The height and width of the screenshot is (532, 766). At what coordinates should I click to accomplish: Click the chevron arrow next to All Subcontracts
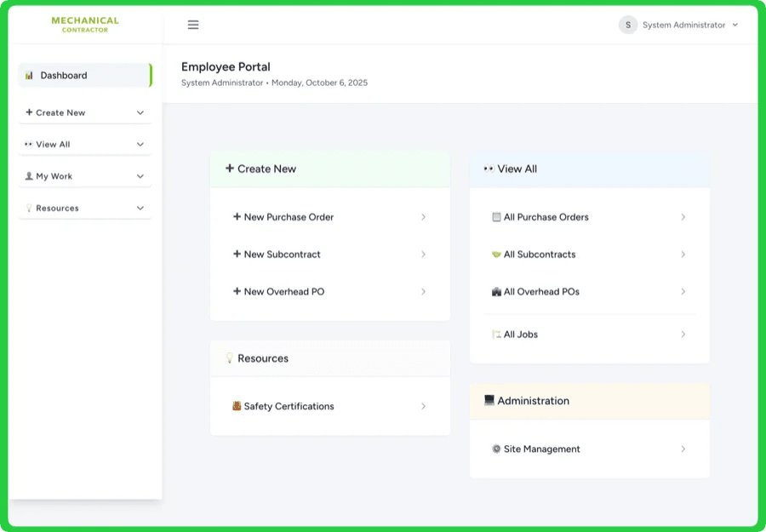click(683, 255)
